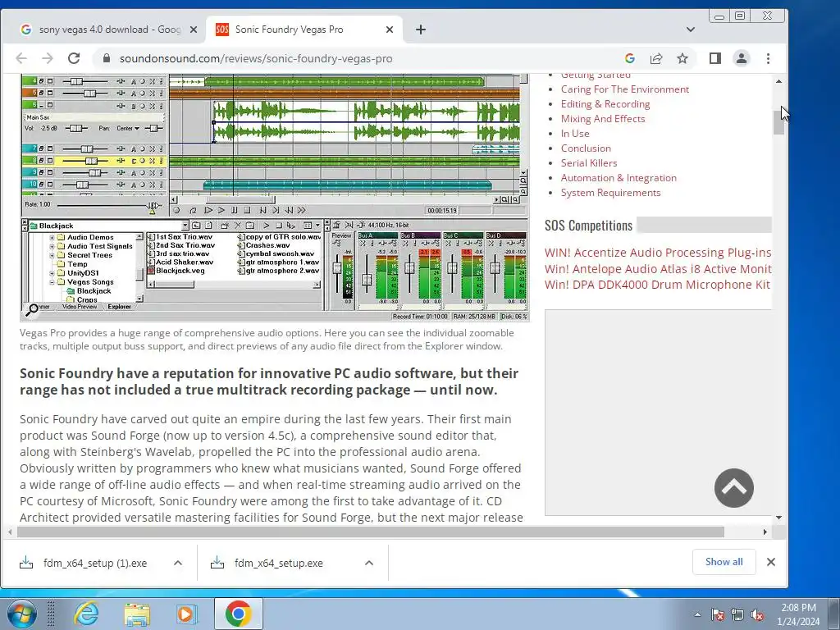The width and height of the screenshot is (840, 630).
Task: Close the sony vegas 4.0 download tab
Action: pos(194,30)
